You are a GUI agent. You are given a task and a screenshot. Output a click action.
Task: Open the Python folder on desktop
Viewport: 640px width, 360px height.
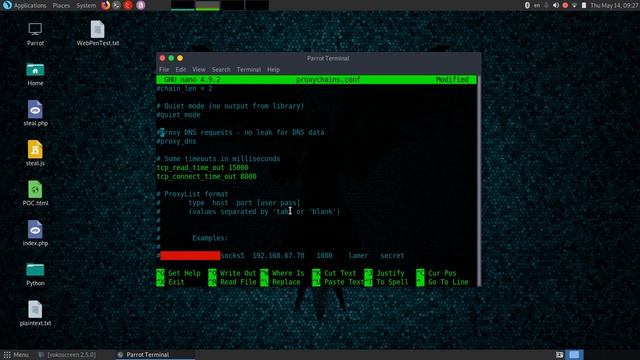point(35,274)
